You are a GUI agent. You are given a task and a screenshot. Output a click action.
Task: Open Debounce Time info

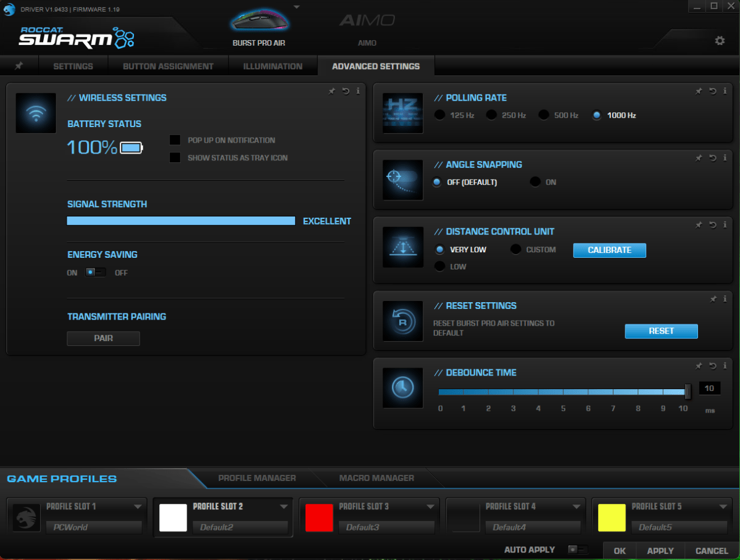725,366
